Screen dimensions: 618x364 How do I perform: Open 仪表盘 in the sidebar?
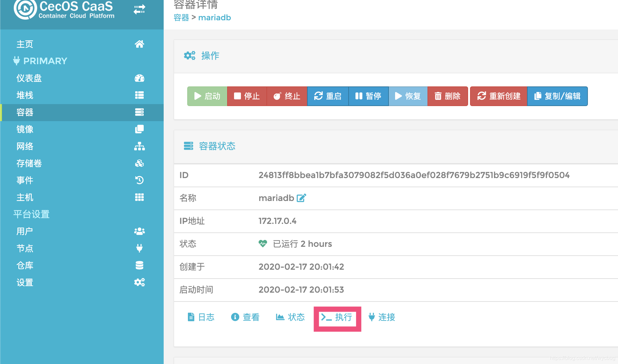[x=82, y=78]
